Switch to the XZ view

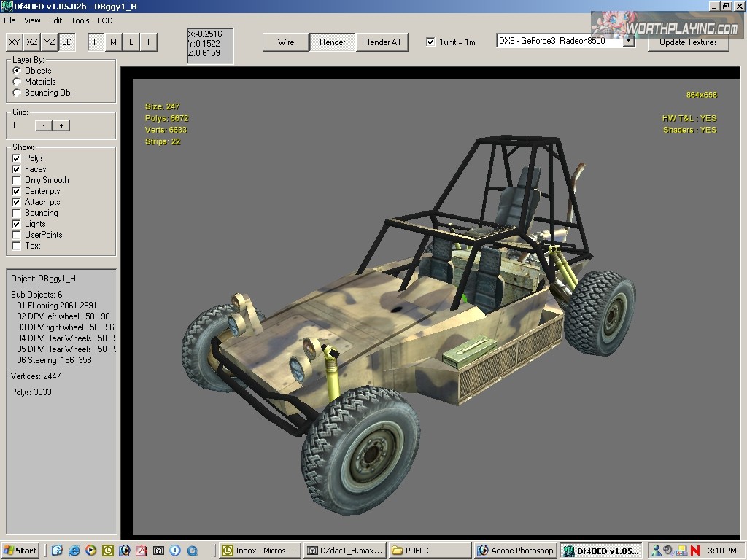click(x=32, y=42)
